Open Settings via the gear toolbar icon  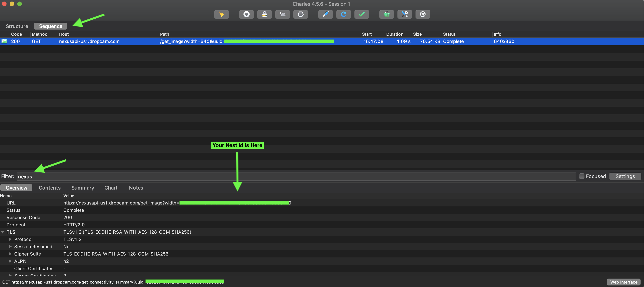pyautogui.click(x=422, y=14)
